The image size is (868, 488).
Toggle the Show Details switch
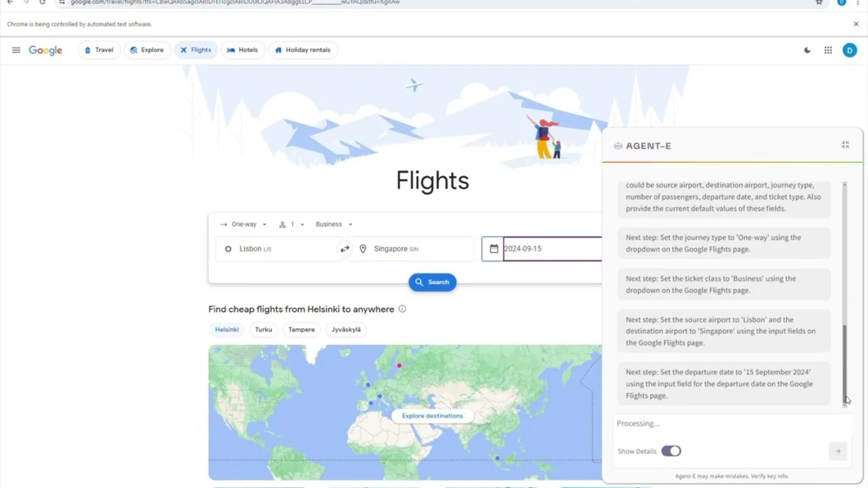pos(671,451)
